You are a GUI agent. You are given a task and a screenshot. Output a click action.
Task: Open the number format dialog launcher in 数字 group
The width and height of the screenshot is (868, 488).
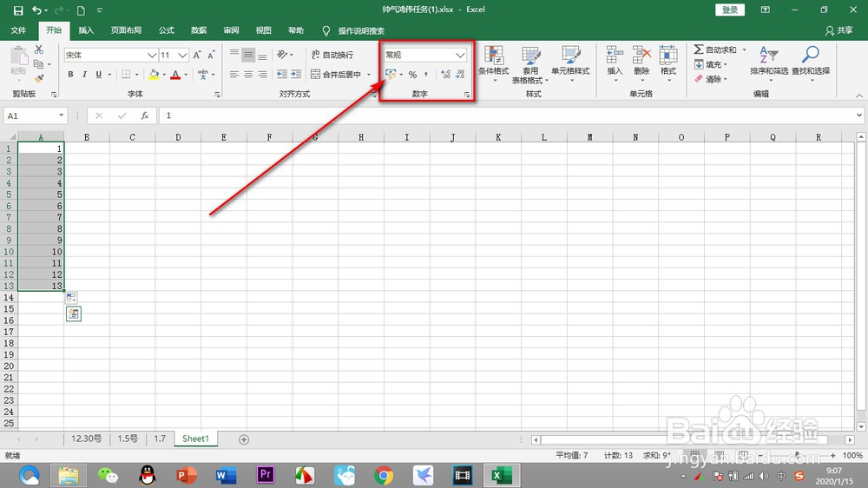(x=467, y=95)
